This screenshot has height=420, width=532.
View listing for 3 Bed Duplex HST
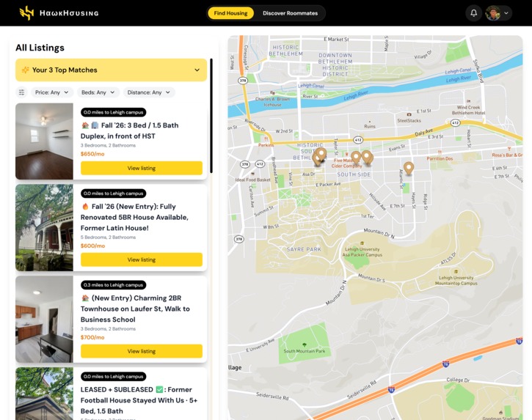tap(142, 168)
